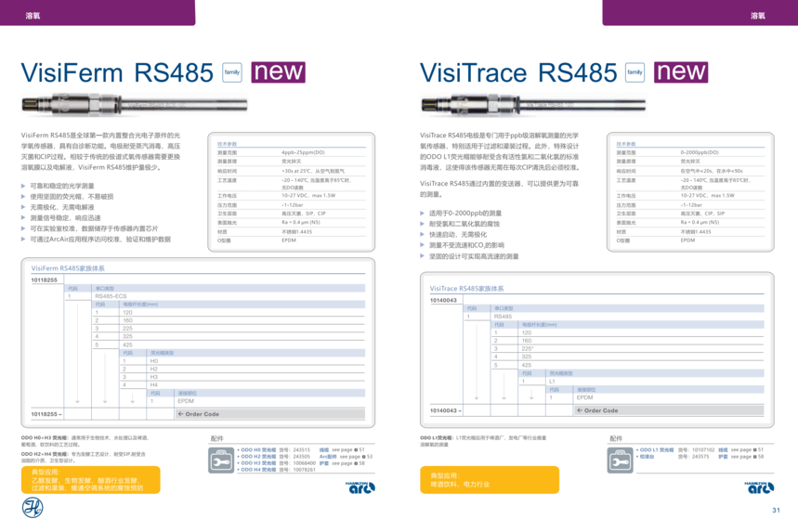Click the 配件 heading on the right page
Screen dimensions: 798x532
(616, 438)
